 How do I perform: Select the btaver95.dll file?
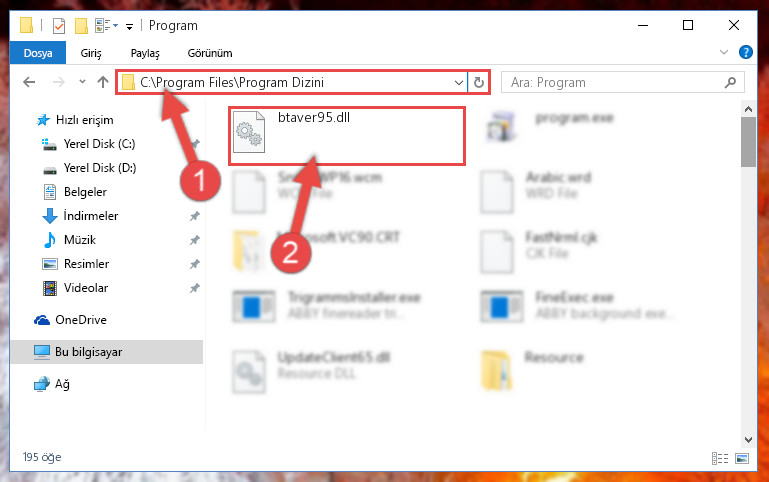pos(346,136)
